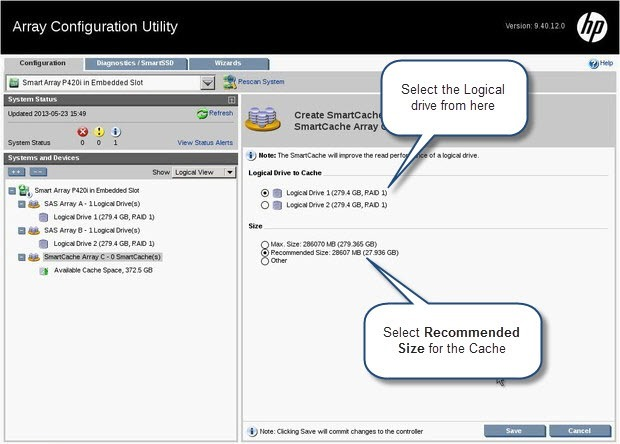Viewport: 620px width, 444px height.
Task: Click the SAS Array B disk icon
Action: pyautogui.click(x=34, y=231)
